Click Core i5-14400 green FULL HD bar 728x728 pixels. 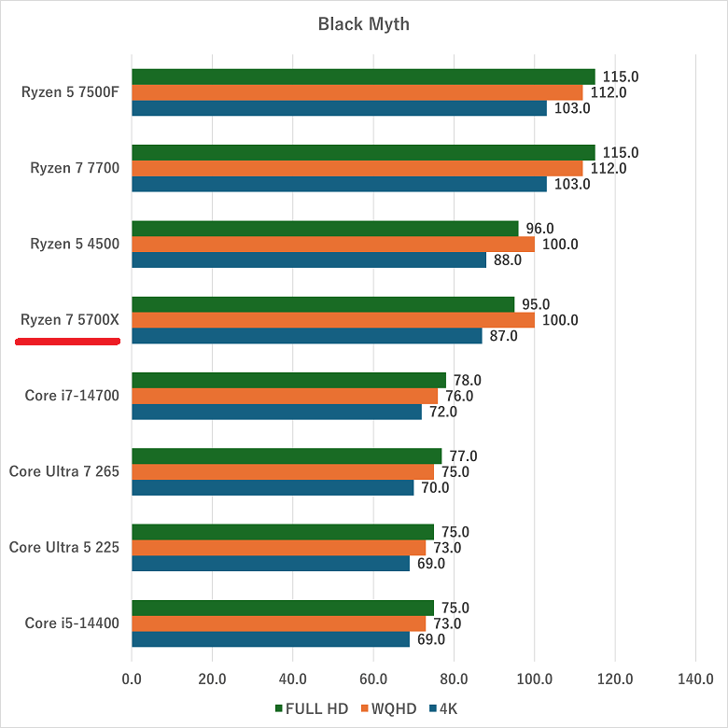283,608
